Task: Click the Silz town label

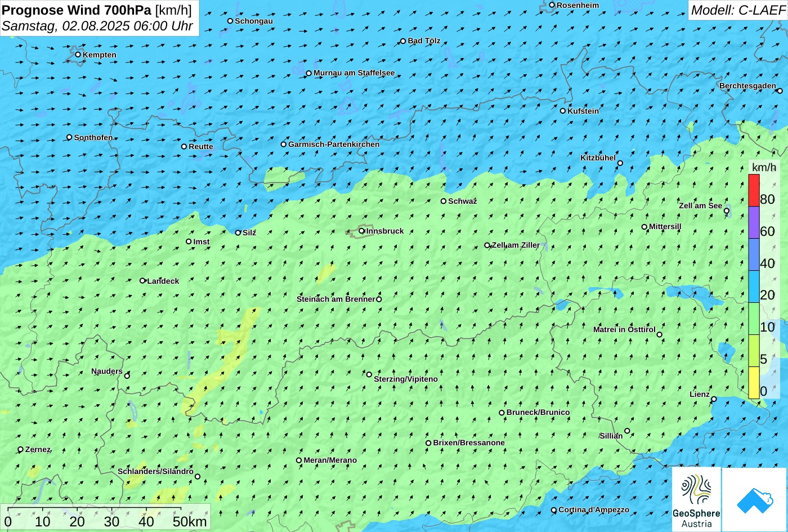Action: click(249, 233)
